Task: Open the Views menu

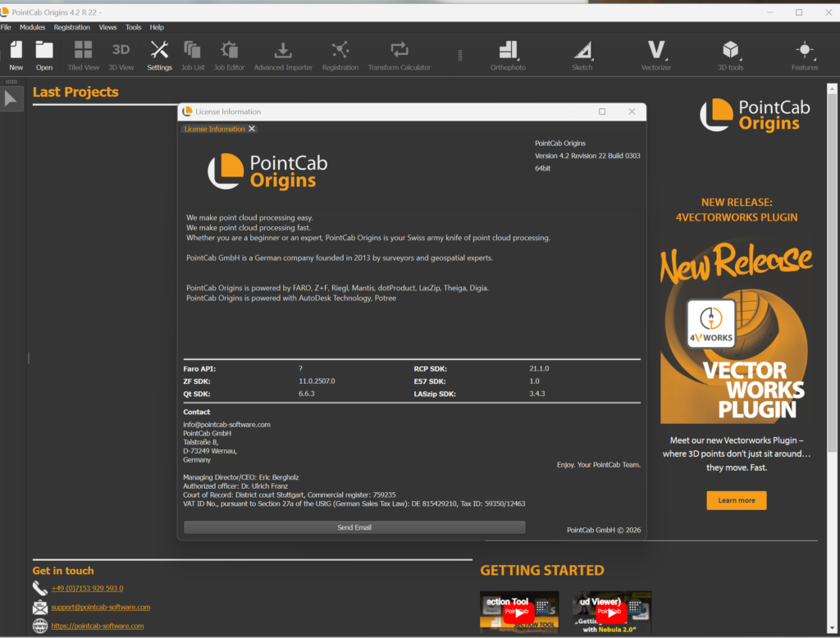Action: click(x=107, y=27)
